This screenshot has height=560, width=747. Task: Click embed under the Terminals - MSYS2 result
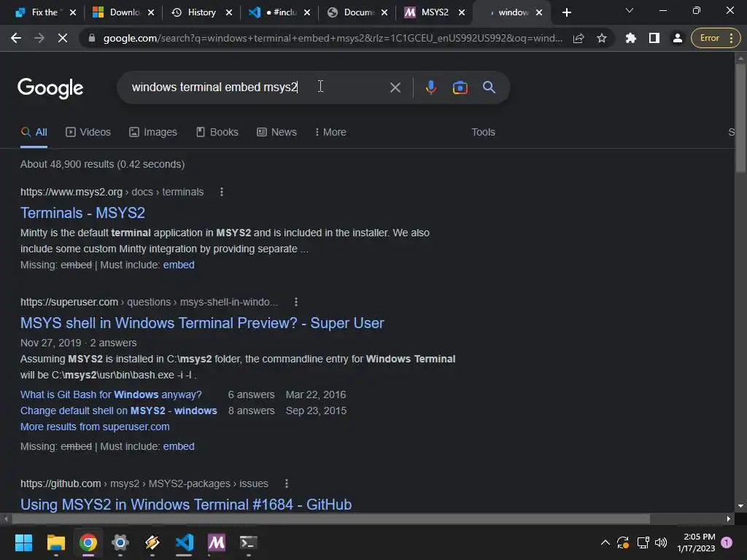[x=179, y=265]
